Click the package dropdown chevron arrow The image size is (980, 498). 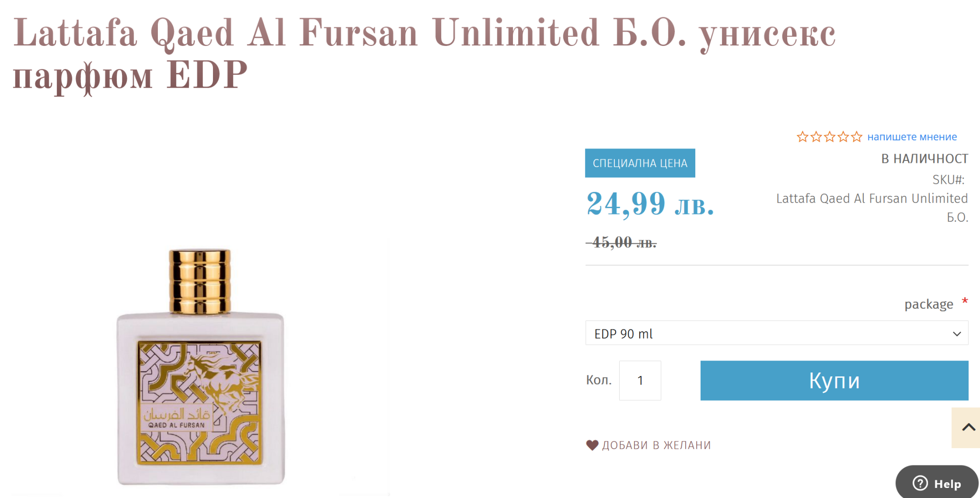[957, 334]
